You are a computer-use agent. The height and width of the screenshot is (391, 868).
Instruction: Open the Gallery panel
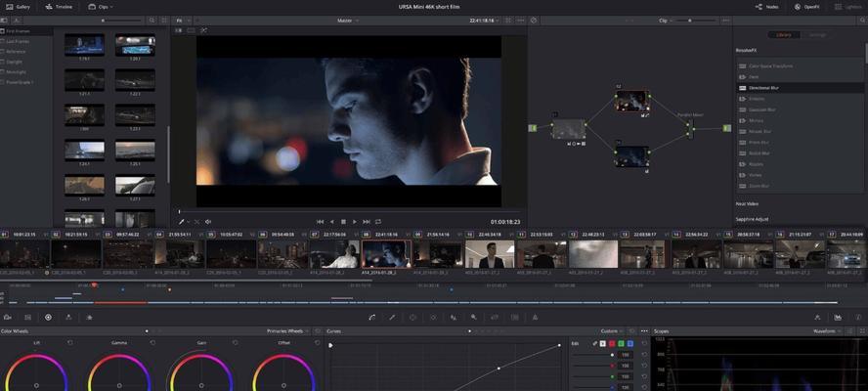coord(18,7)
